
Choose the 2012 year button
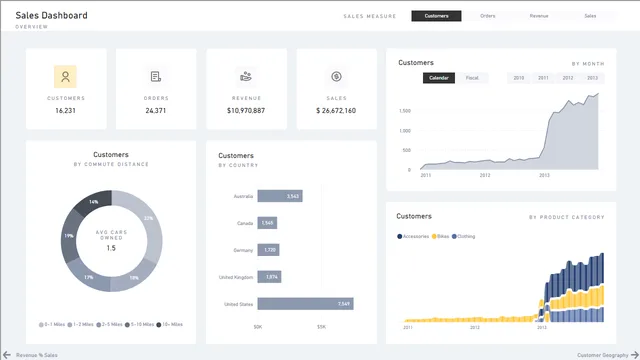[568, 78]
